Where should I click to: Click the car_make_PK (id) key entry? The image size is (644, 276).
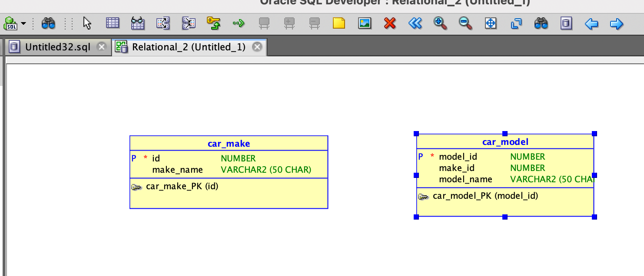click(182, 187)
